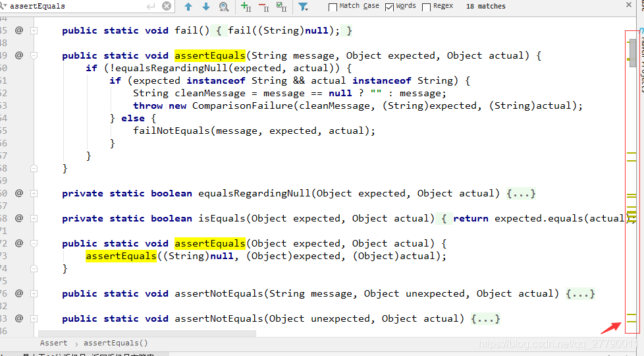Click the @ gutter icon beside equalsRegardingNull

(19, 193)
